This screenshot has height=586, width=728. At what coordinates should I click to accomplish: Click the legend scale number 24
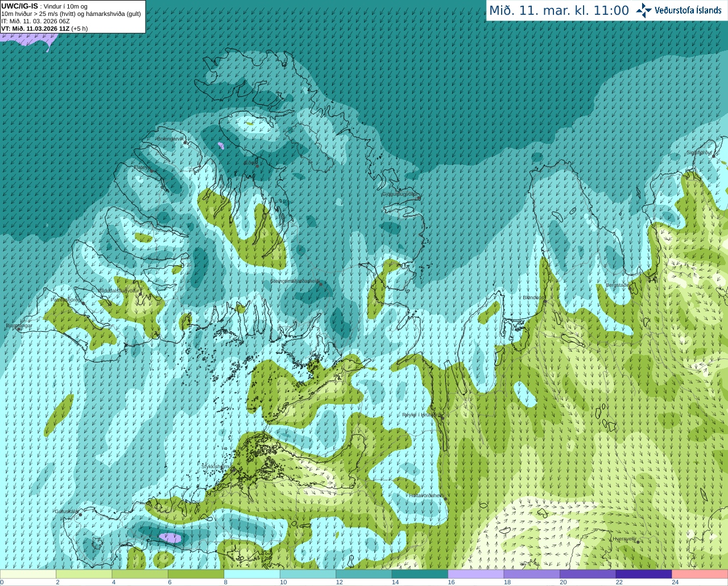(x=675, y=582)
